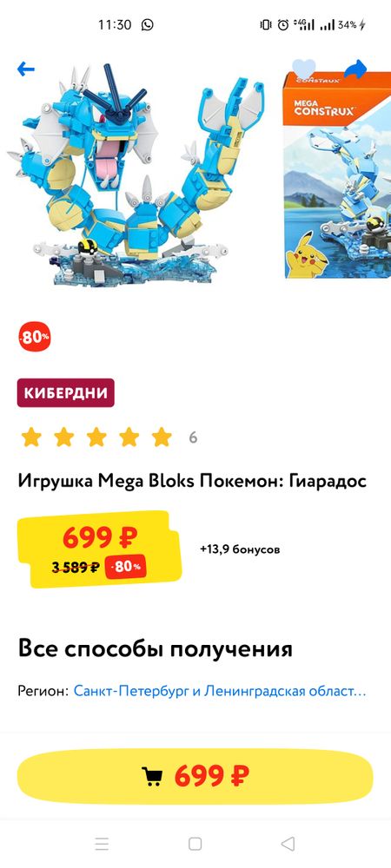Tap the first rating star
The image size is (391, 868).
point(31,437)
